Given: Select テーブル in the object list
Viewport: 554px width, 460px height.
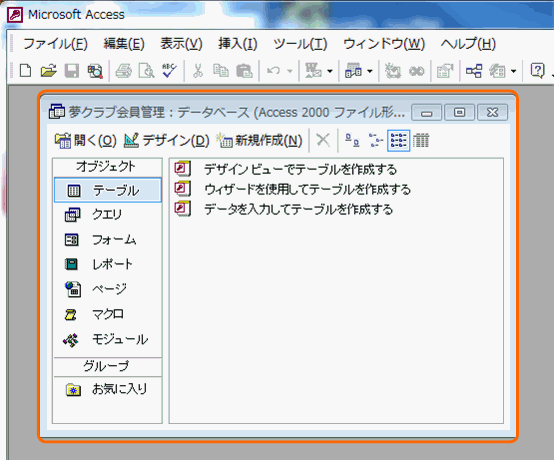Looking at the screenshot, I should pyautogui.click(x=108, y=190).
